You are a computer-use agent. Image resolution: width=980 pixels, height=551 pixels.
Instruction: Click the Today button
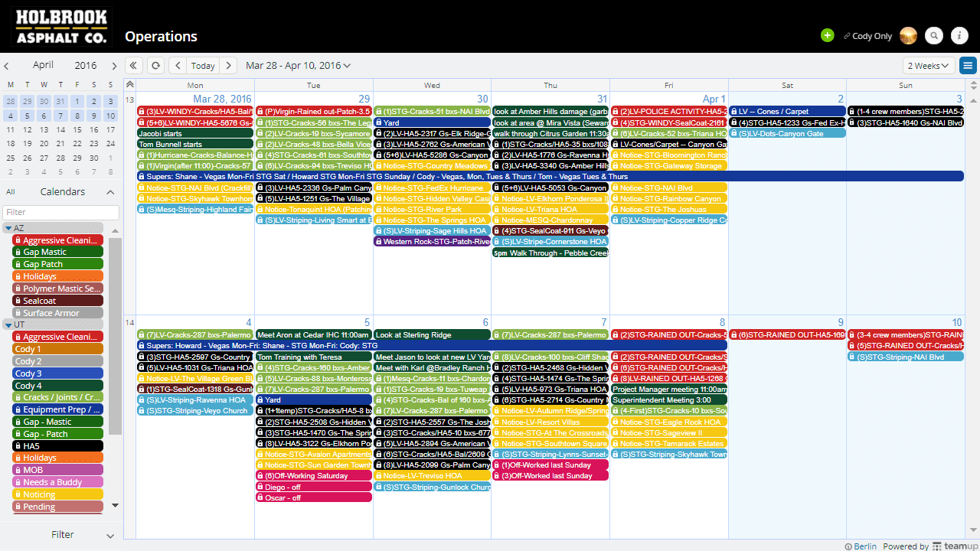pos(203,66)
